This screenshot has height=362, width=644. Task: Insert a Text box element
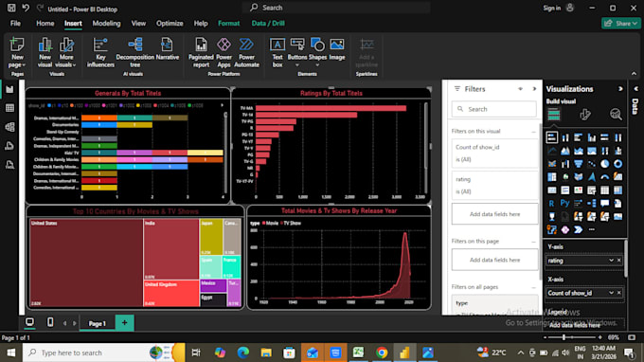(277, 52)
